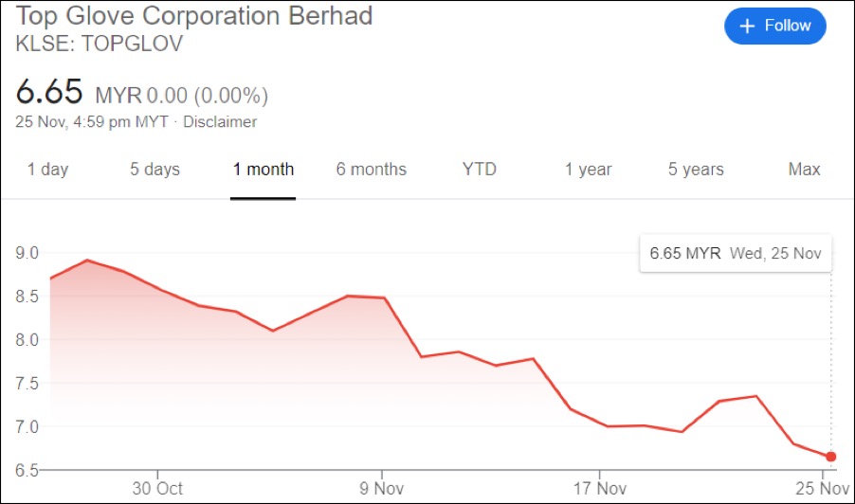This screenshot has width=855, height=504.
Task: Show the 6 months chart tab
Action: pyautogui.click(x=371, y=170)
